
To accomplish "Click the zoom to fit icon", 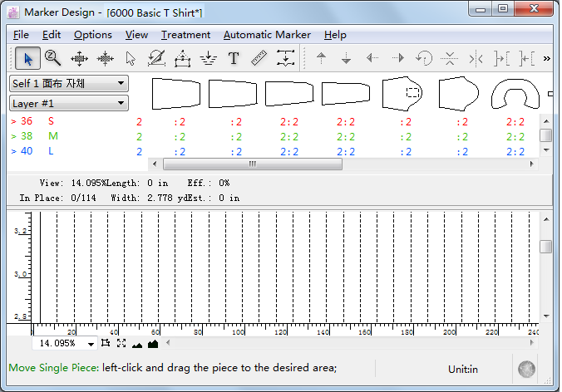I will pos(121,343).
